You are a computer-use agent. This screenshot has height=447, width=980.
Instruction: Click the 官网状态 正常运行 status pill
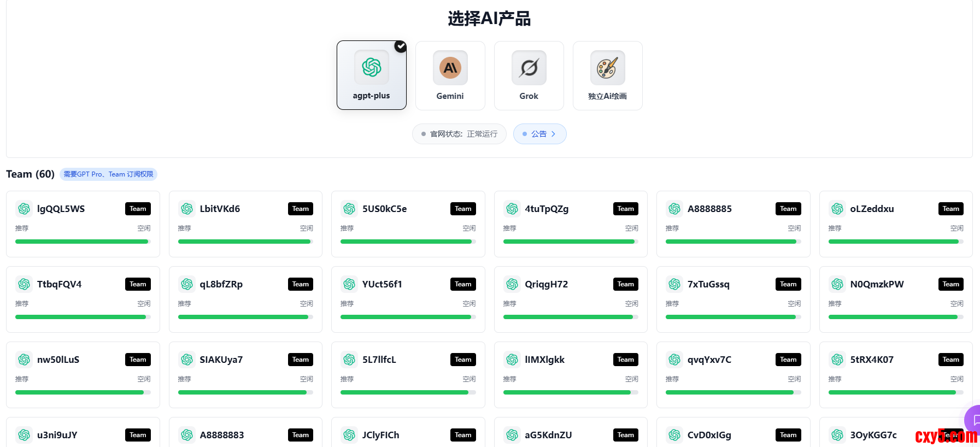point(459,134)
